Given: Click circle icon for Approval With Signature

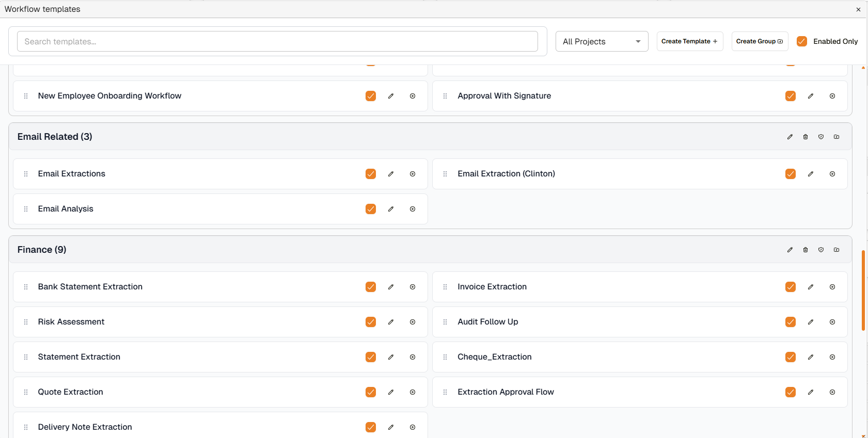Looking at the screenshot, I should (832, 96).
